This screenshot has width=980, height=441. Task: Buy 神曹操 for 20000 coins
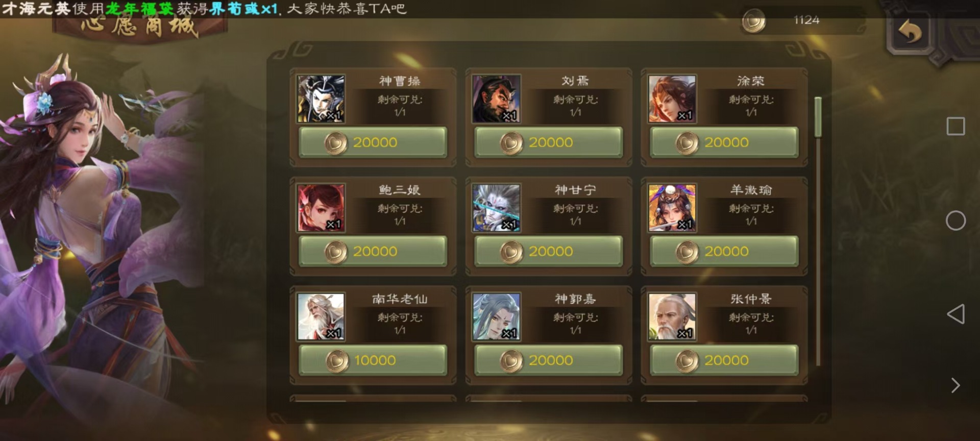pyautogui.click(x=373, y=142)
